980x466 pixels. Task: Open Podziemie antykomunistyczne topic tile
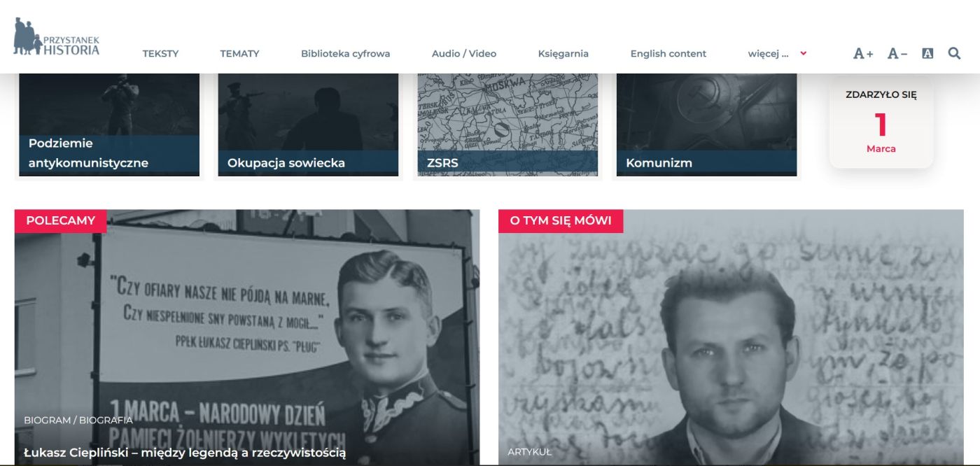[x=109, y=125]
